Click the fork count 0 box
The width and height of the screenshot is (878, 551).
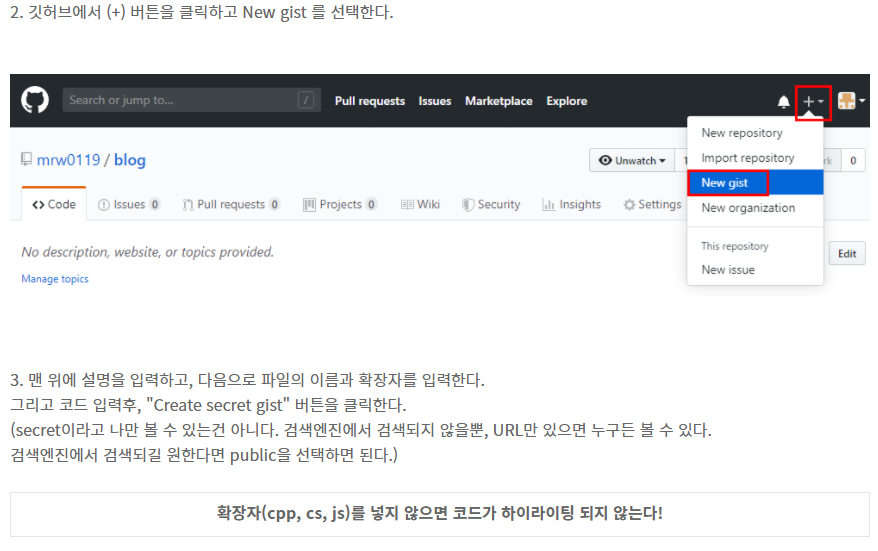pyautogui.click(x=853, y=161)
